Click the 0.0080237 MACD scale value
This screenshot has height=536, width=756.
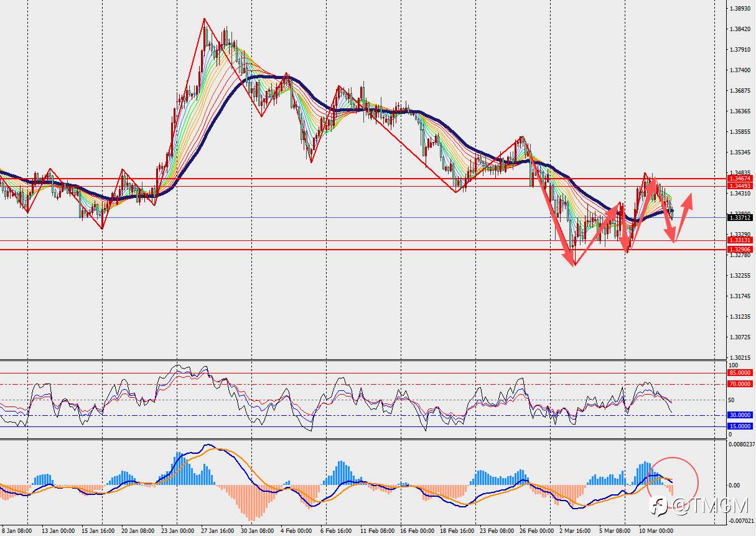pos(742,444)
